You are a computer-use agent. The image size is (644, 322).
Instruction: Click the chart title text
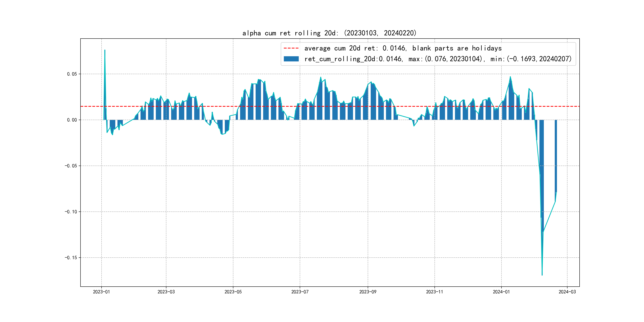click(329, 33)
